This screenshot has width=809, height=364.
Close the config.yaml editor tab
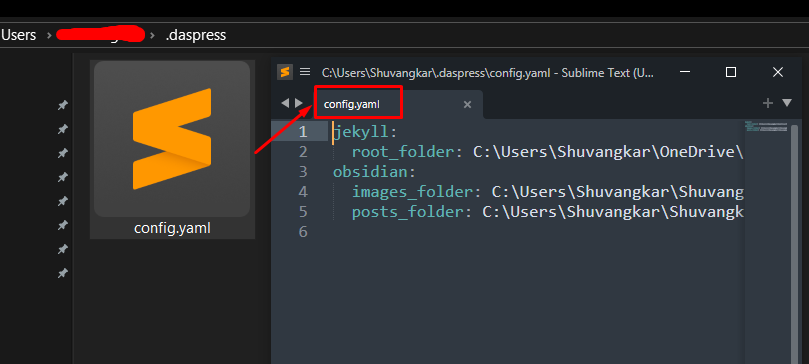(467, 105)
